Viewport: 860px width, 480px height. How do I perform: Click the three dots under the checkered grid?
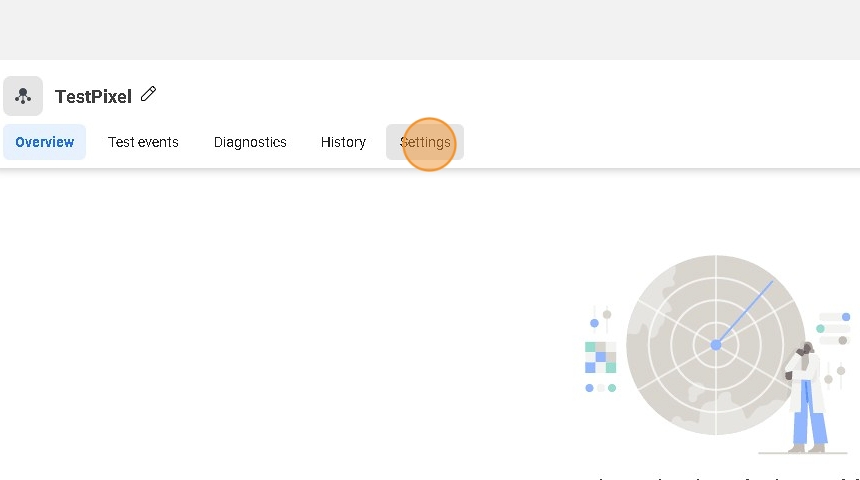point(600,388)
